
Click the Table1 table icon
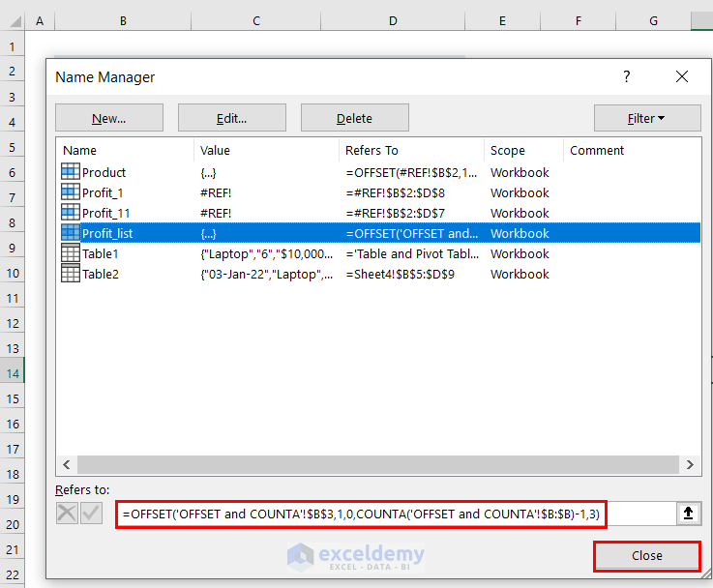(x=70, y=253)
